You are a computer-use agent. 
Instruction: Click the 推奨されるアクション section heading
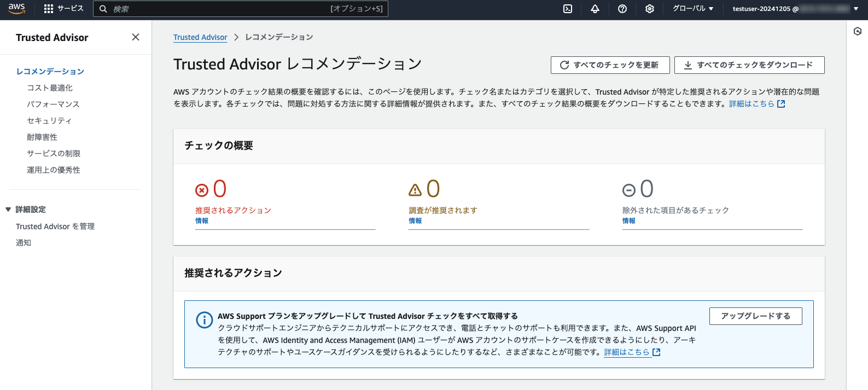click(233, 273)
